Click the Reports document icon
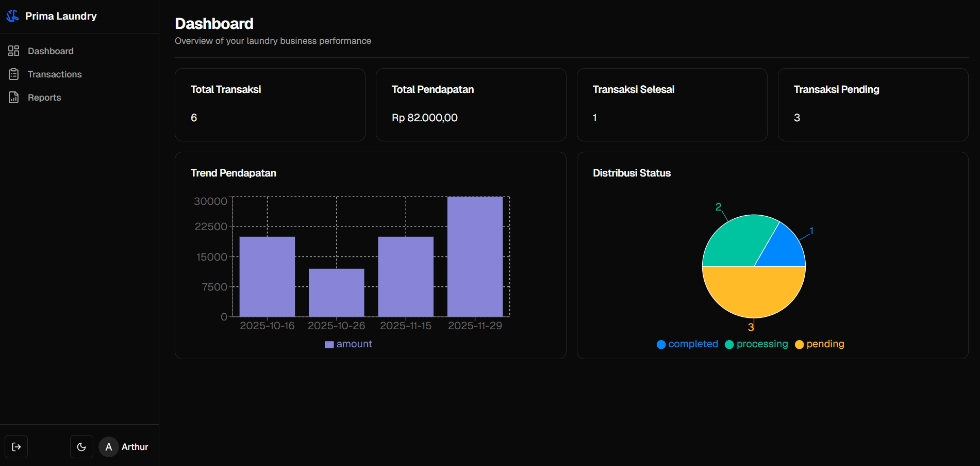This screenshot has height=466, width=980. (14, 98)
